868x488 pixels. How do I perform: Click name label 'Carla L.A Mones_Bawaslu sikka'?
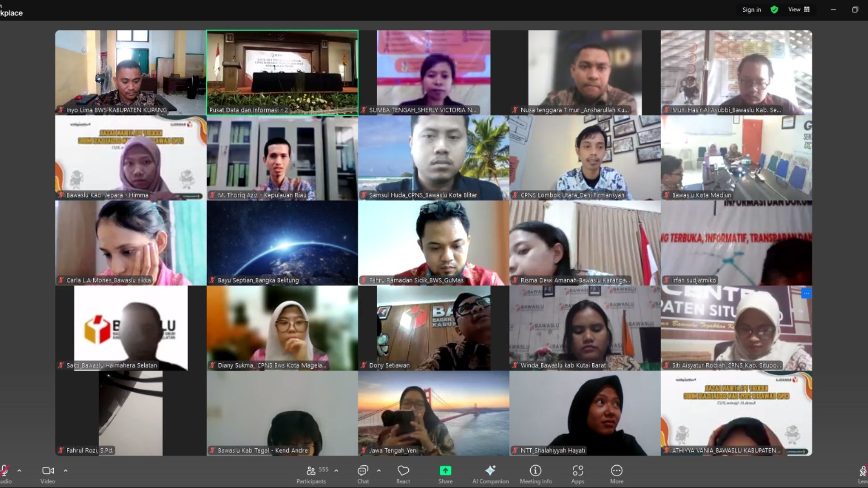(x=108, y=280)
